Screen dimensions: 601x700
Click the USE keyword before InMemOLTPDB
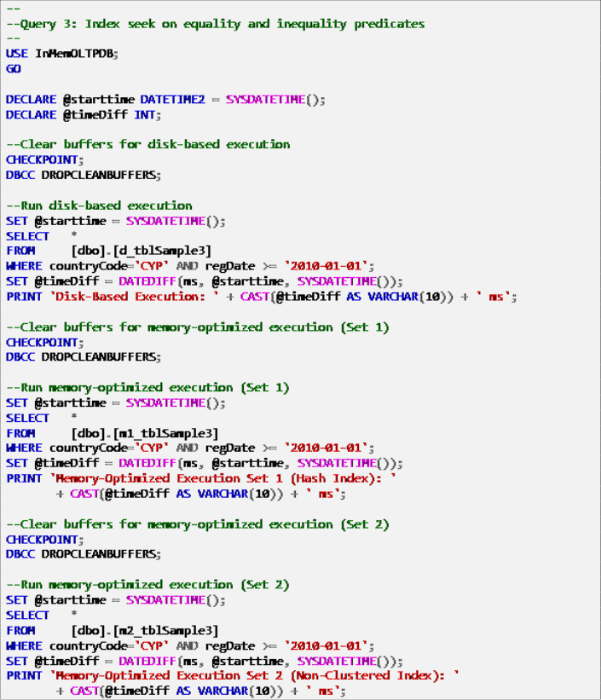point(17,54)
